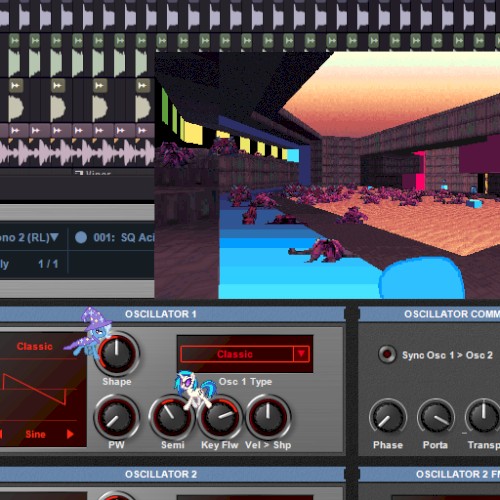
Task: Click the Vel > Shp knob
Action: [268, 417]
